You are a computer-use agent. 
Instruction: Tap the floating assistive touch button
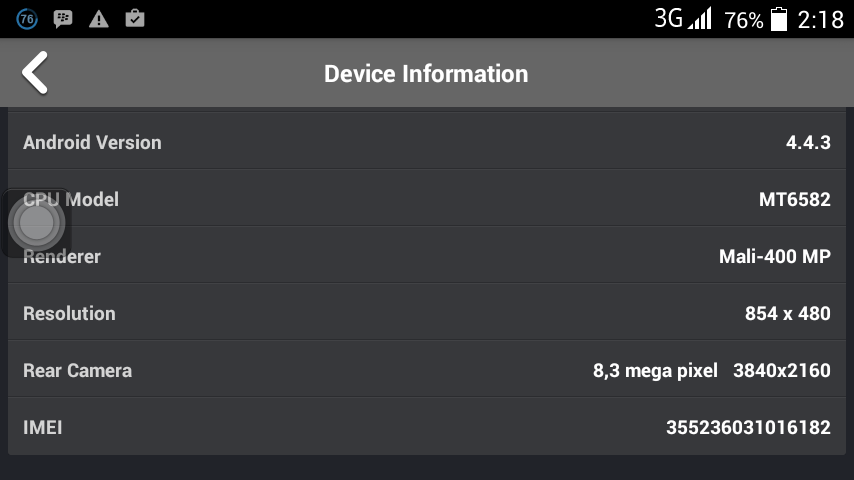[x=37, y=223]
